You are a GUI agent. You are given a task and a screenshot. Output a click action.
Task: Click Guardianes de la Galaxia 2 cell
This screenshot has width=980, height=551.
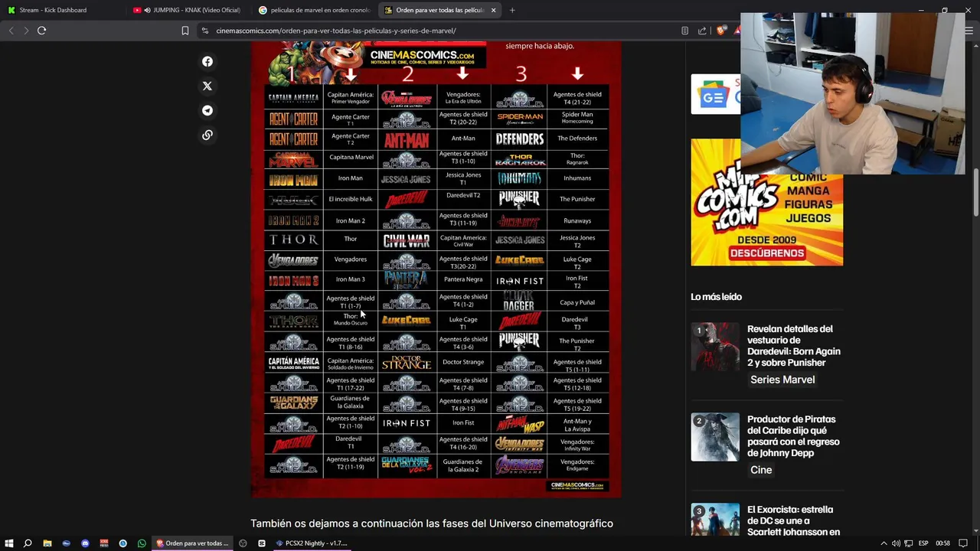(463, 466)
